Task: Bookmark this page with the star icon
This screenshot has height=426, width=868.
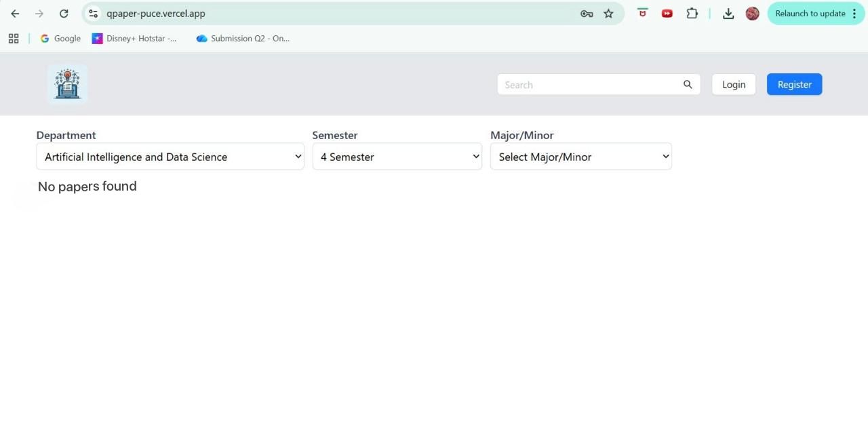Action: (608, 14)
